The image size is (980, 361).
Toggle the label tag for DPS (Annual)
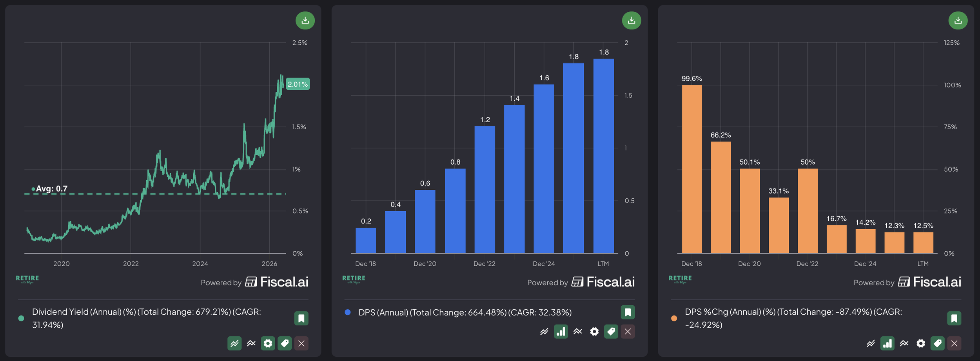611,332
